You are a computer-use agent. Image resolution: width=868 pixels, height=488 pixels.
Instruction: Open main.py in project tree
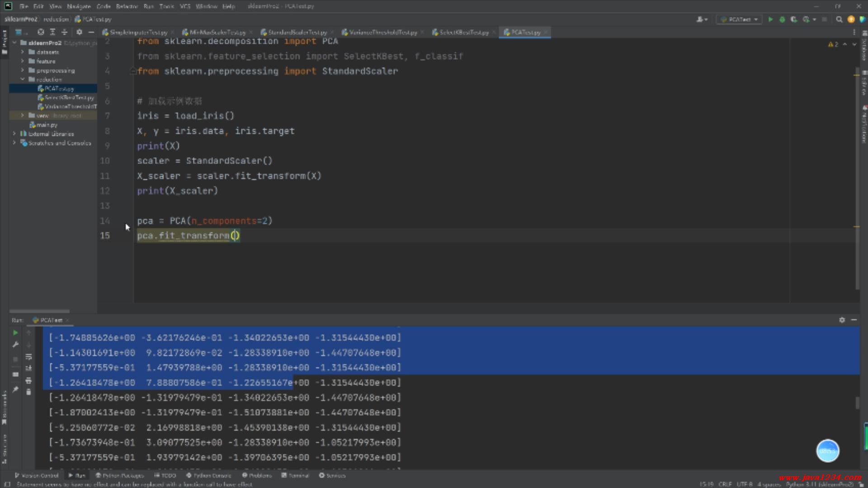click(x=47, y=125)
